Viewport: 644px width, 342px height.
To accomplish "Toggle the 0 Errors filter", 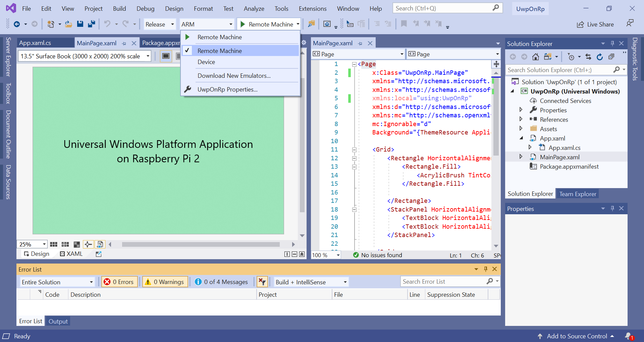I will (x=119, y=282).
